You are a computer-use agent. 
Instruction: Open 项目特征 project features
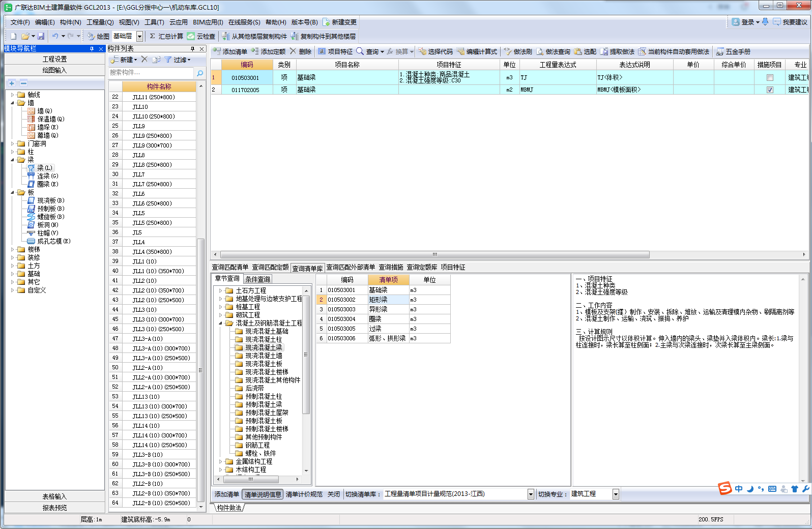(x=335, y=51)
